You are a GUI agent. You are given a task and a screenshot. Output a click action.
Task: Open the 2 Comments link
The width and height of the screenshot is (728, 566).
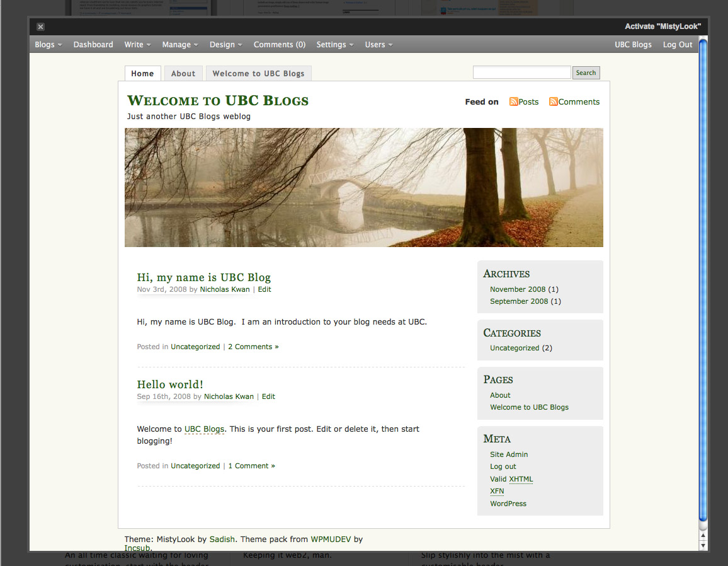pos(254,347)
